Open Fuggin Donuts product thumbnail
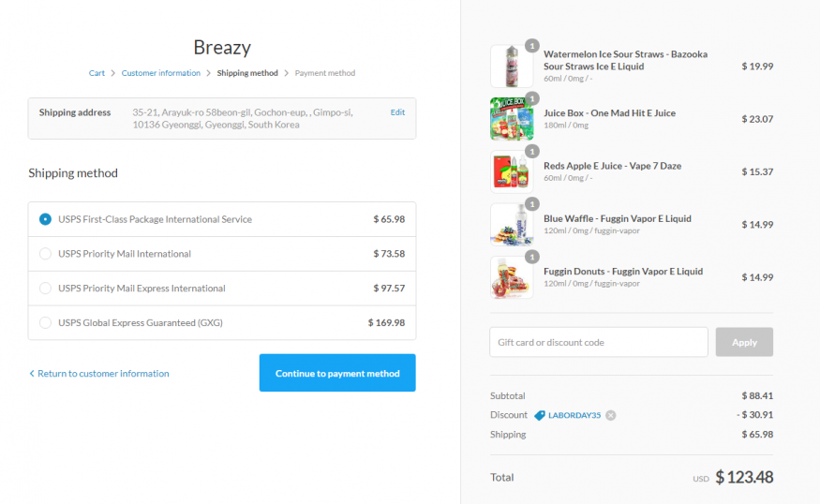 point(511,277)
